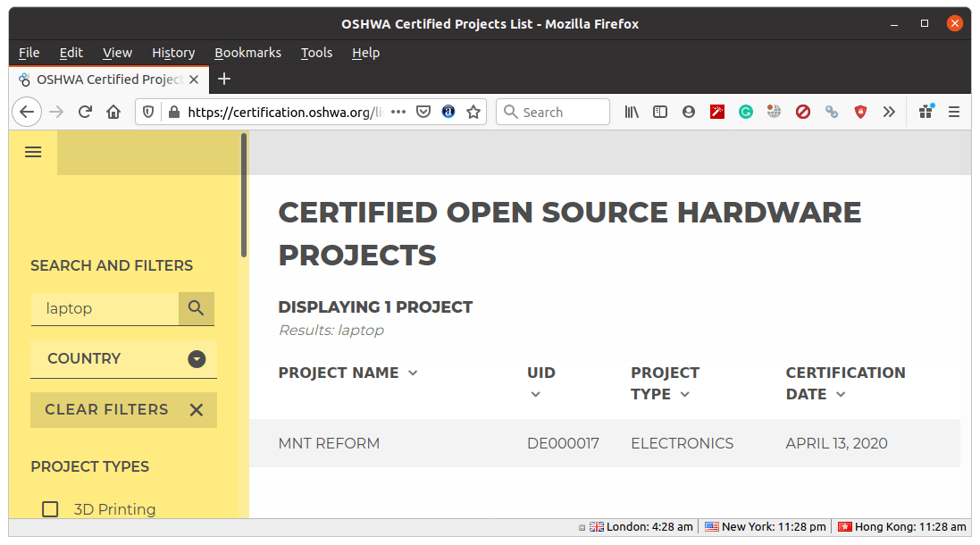Viewport: 980px width, 545px height.
Task: Open the extensions gift-box icon
Action: pyautogui.click(x=926, y=112)
